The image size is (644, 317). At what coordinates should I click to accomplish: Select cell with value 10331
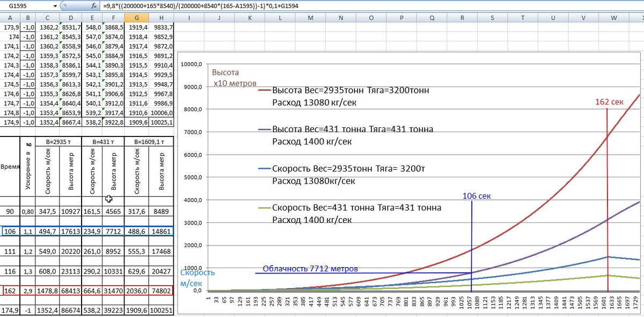113,271
